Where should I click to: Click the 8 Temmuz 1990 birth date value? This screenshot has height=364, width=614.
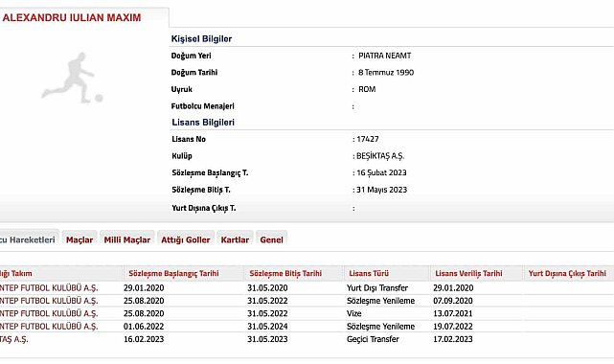[x=386, y=73]
